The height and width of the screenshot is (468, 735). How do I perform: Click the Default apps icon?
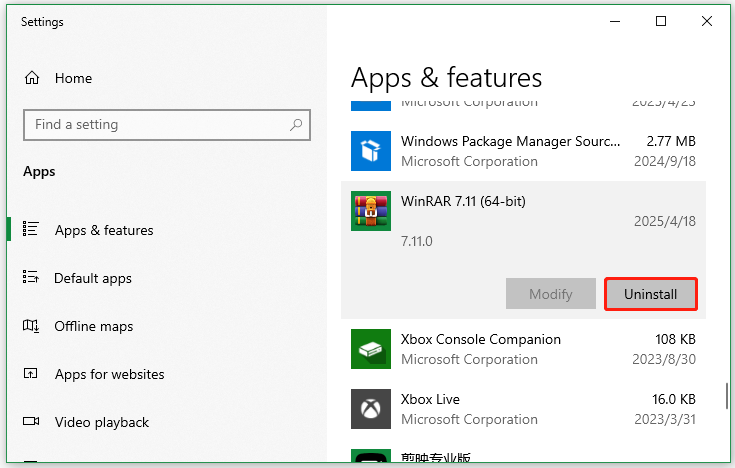click(x=30, y=277)
